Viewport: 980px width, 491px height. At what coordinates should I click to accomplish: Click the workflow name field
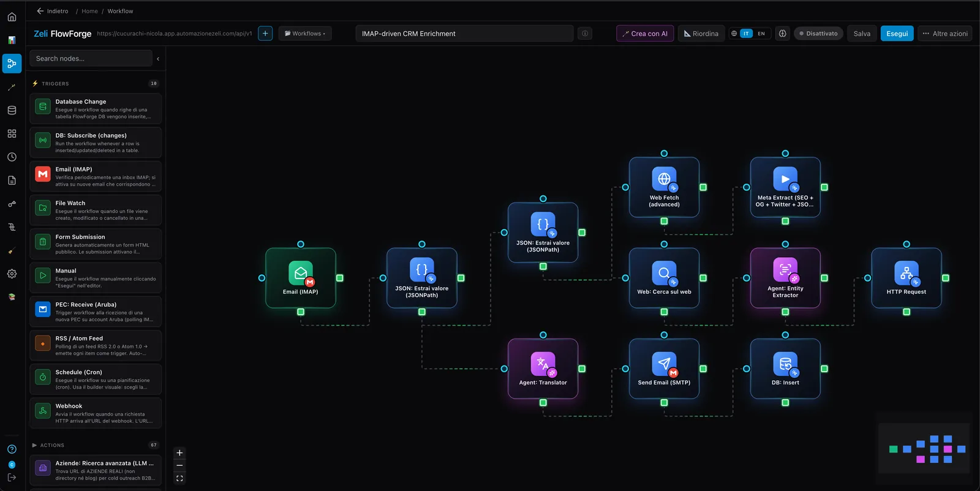[464, 34]
